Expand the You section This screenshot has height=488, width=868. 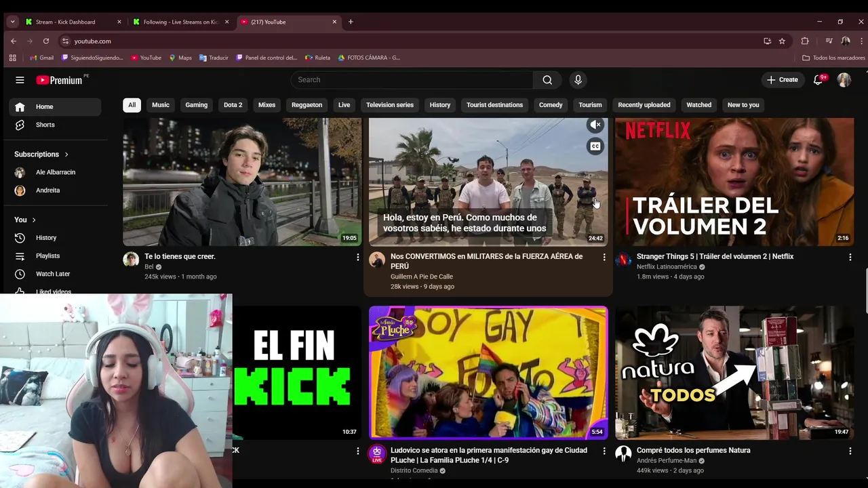pos(25,220)
